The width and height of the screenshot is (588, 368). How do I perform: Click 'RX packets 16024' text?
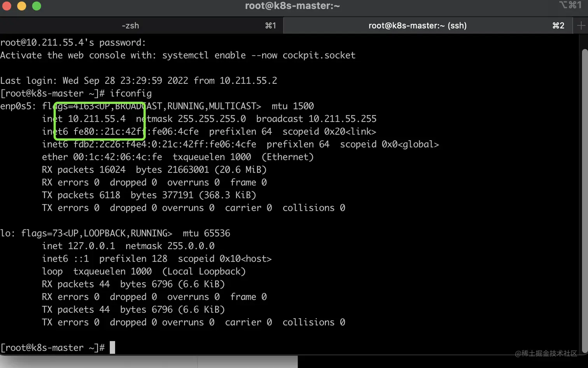coord(84,170)
